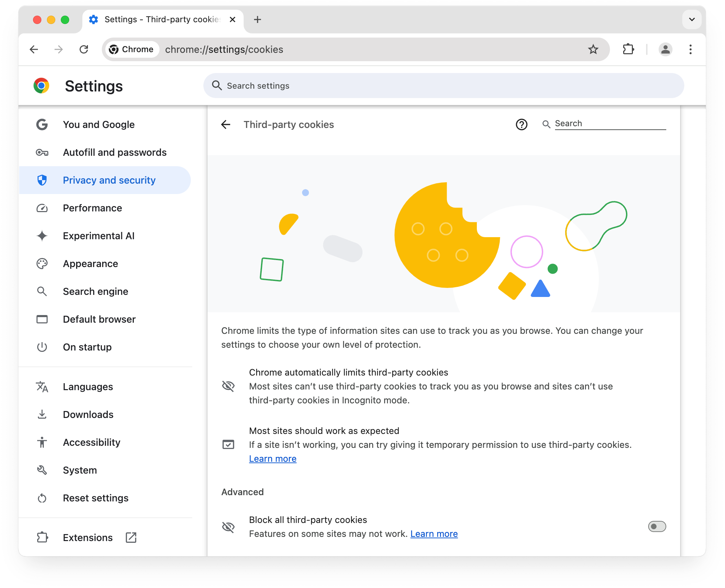Click the Search engine magnifier icon
The image size is (725, 588).
point(42,292)
